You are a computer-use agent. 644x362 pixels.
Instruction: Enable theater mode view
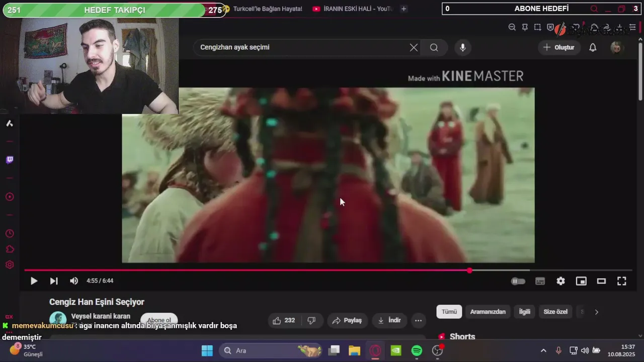coord(601,281)
